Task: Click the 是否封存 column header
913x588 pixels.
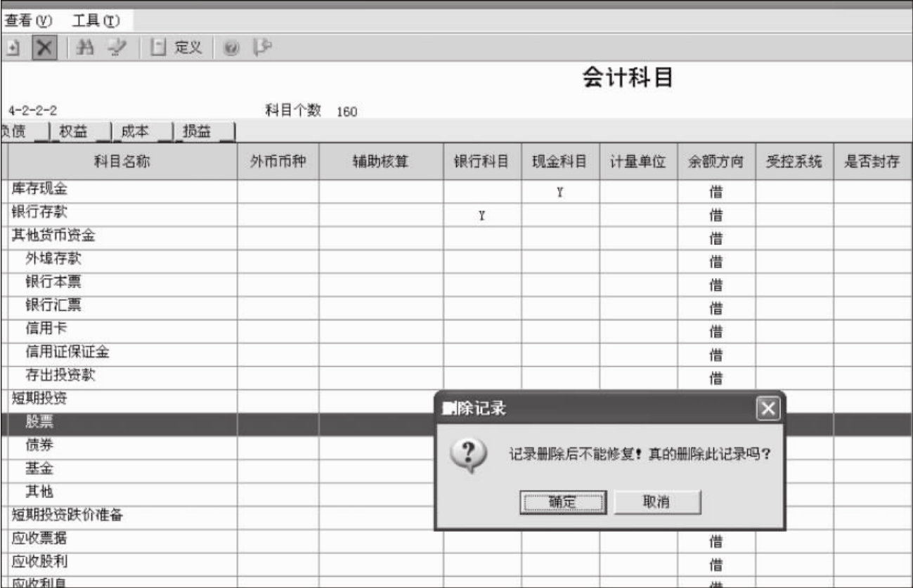Action: (x=872, y=162)
